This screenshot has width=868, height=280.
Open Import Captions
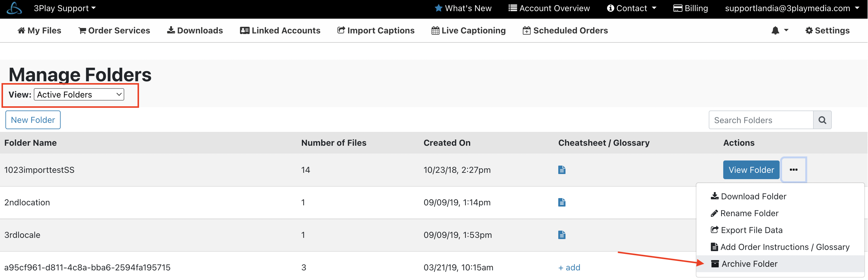(x=376, y=30)
